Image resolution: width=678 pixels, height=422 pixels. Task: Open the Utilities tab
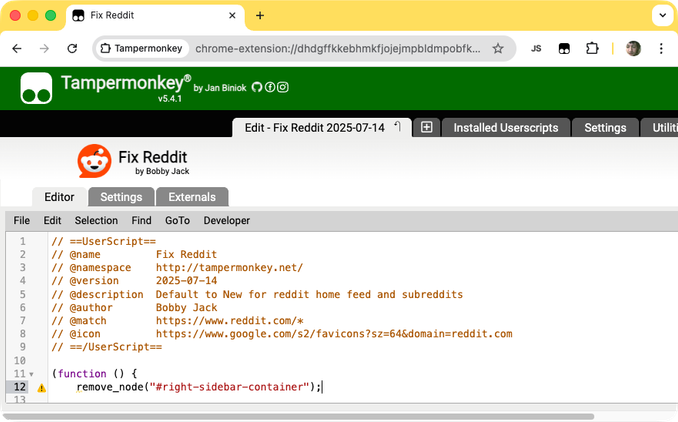pos(659,128)
